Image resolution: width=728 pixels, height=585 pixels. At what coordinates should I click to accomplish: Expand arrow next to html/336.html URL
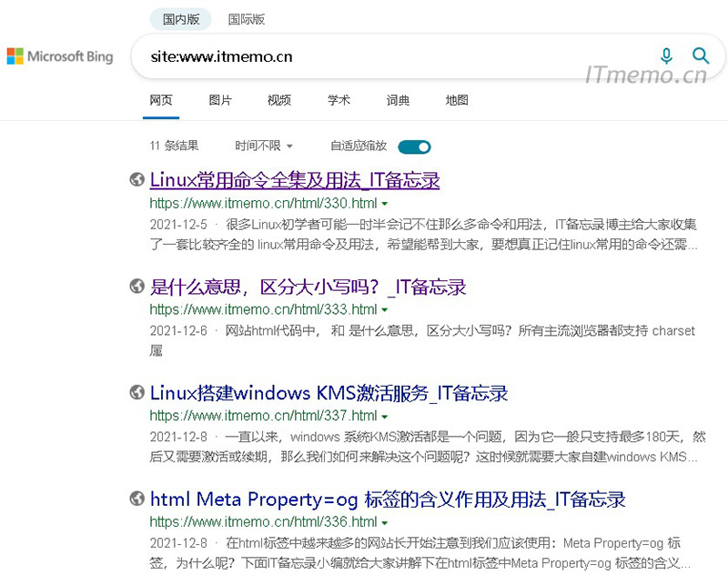384,523
